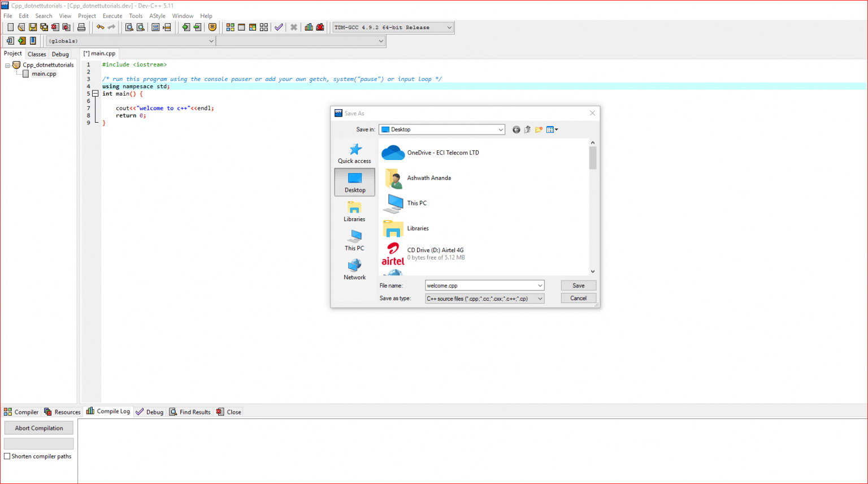868x484 pixels.
Task: Click the Undo arrow icon
Action: tap(100, 27)
